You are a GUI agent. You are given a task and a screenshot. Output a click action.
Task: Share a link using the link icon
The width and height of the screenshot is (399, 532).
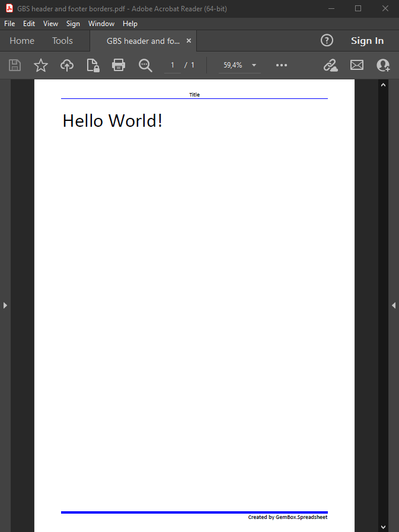tap(330, 65)
